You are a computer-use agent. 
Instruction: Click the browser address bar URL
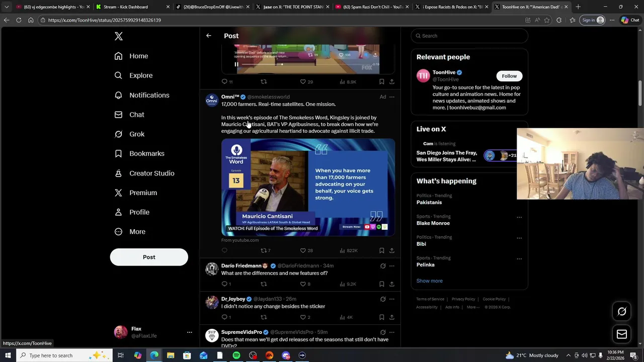pyautogui.click(x=105, y=20)
